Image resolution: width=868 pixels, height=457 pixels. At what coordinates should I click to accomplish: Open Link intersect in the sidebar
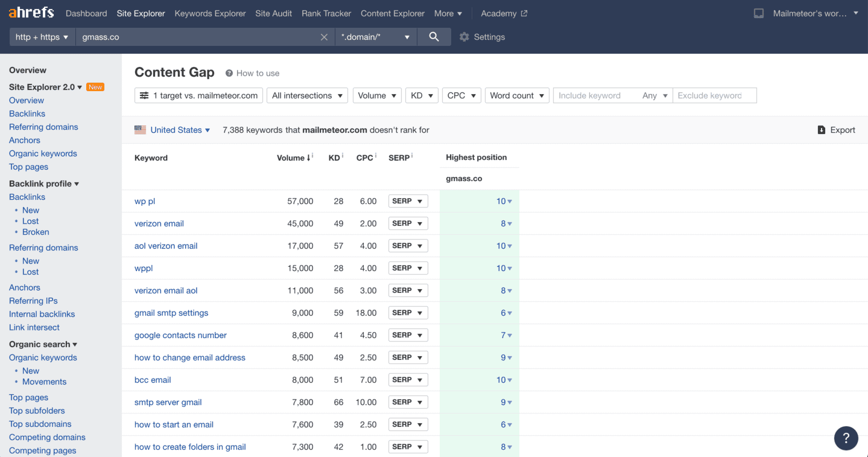click(x=34, y=327)
